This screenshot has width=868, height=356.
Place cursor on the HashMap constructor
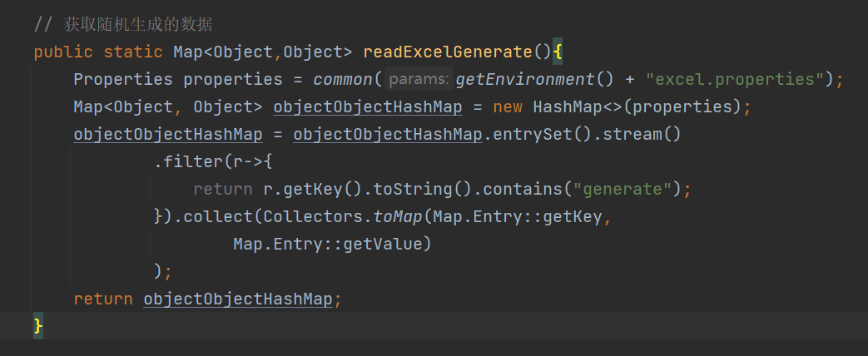click(x=568, y=106)
